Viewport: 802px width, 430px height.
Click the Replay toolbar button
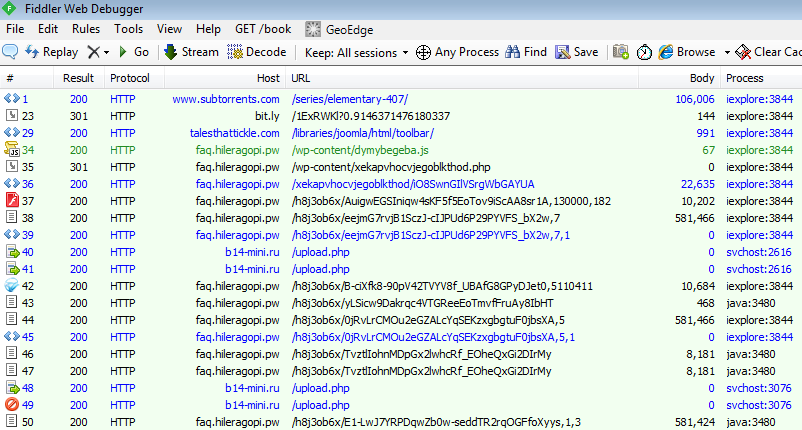[x=52, y=52]
